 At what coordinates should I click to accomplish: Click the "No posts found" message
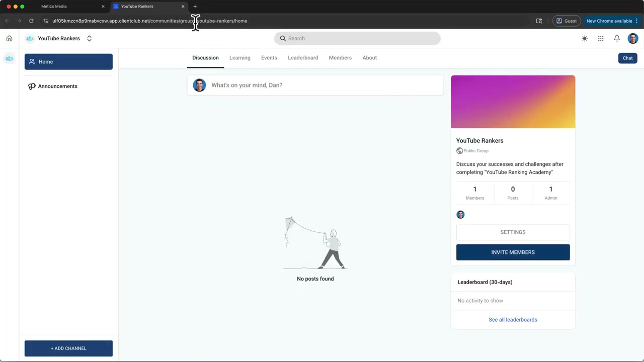pyautogui.click(x=315, y=279)
